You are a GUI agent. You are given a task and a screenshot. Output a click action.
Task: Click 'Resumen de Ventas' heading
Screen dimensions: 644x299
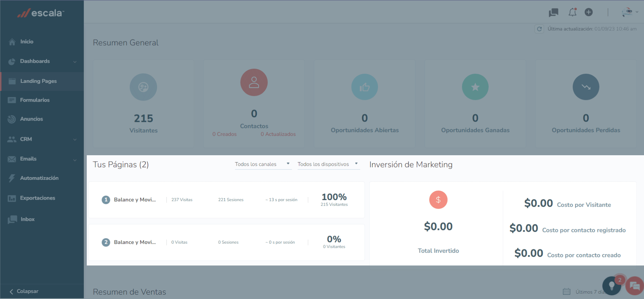point(129,292)
